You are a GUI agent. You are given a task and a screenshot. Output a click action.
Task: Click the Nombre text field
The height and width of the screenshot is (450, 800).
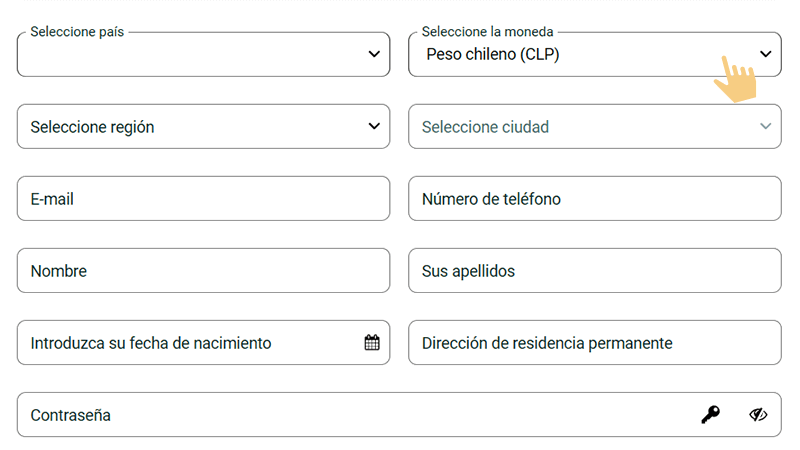[x=203, y=271]
